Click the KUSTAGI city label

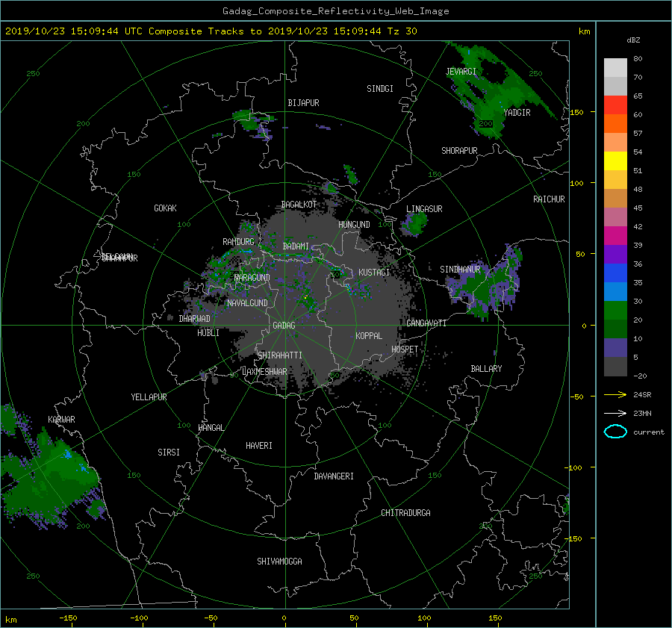[374, 273]
